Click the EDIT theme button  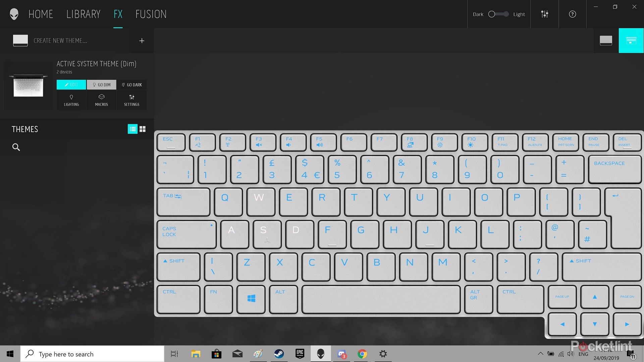pyautogui.click(x=71, y=85)
